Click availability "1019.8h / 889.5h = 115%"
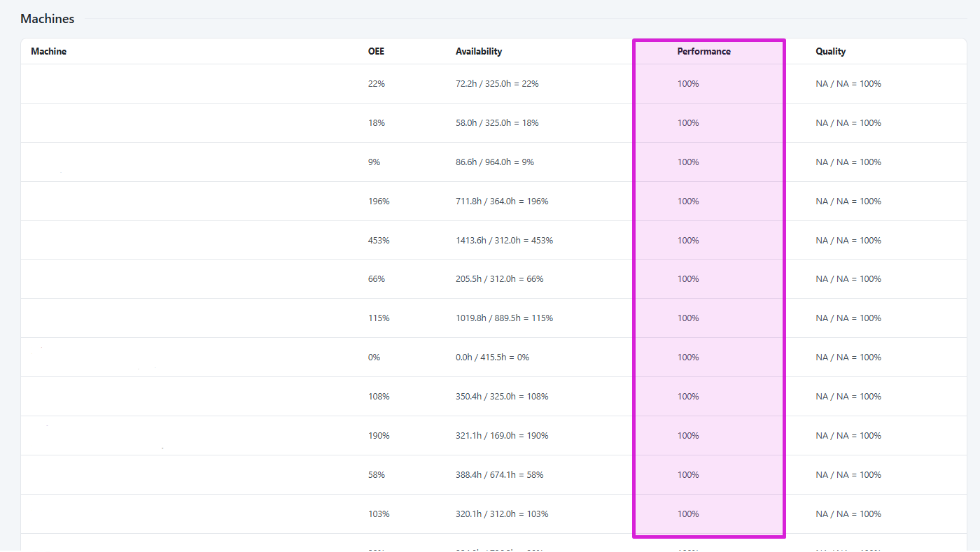 (x=504, y=318)
